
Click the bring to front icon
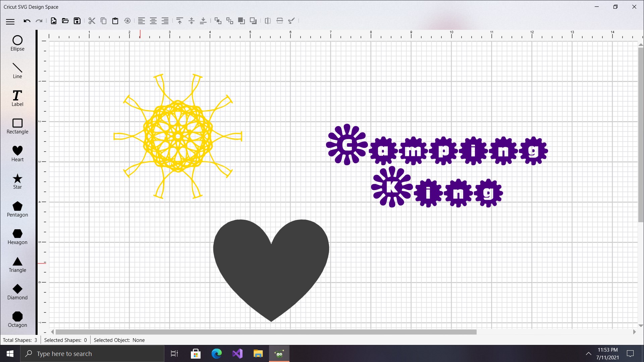[x=241, y=21]
